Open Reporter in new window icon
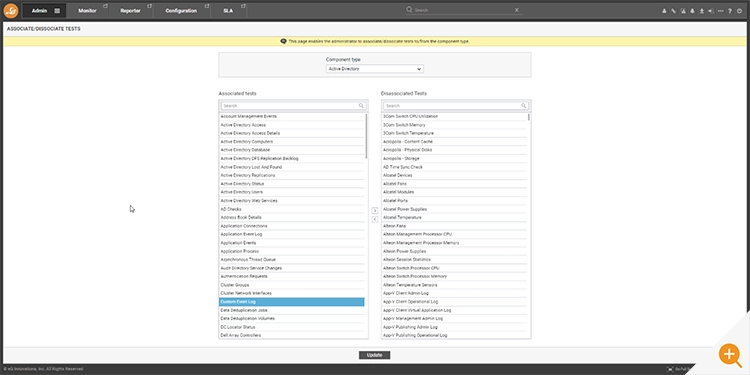The image size is (750, 375). pos(149,6)
